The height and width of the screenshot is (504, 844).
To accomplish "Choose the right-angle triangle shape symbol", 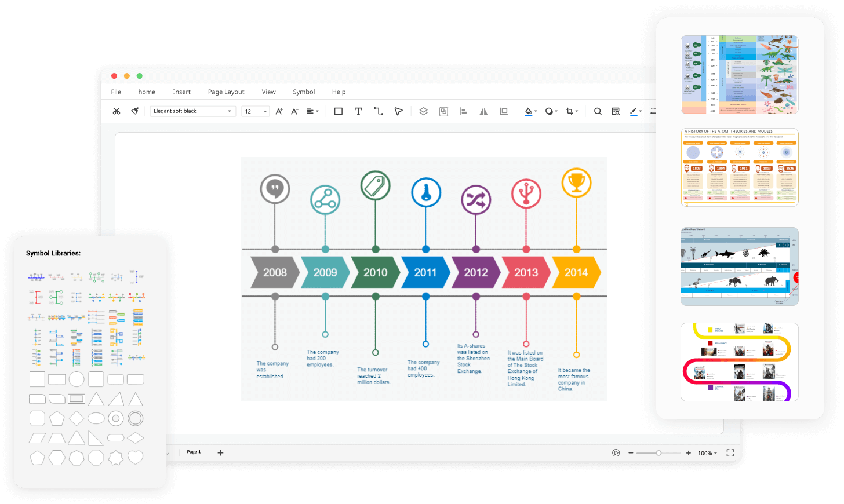I will point(96,438).
